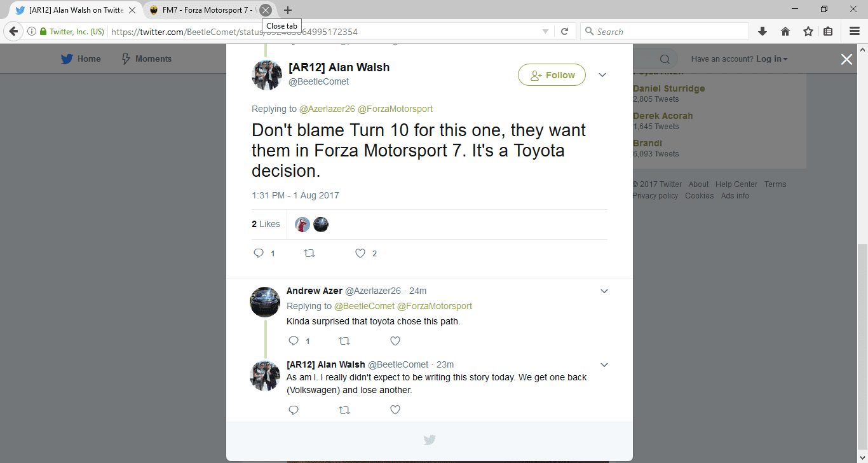Like the main tweet heart icon
Image resolution: width=868 pixels, height=463 pixels.
(x=360, y=253)
